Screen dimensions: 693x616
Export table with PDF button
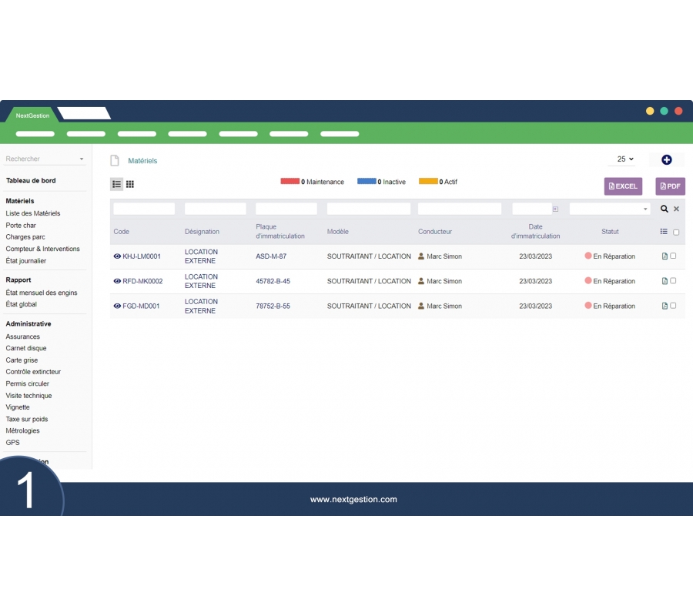pyautogui.click(x=670, y=186)
